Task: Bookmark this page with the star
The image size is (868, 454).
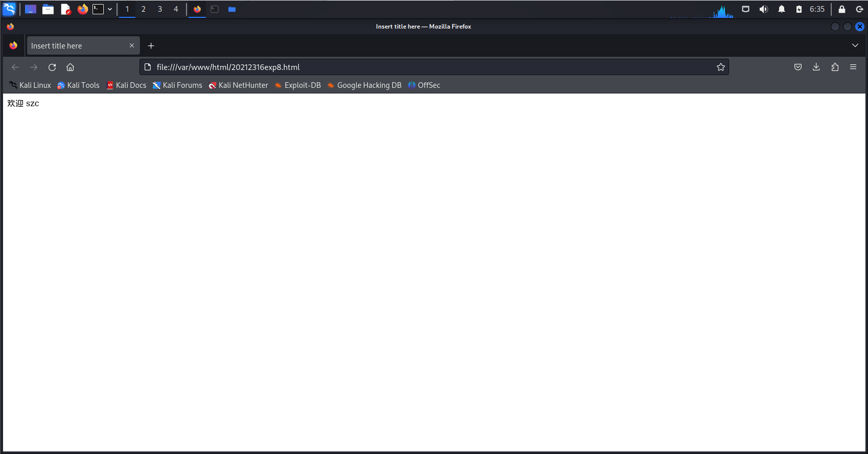Action: click(721, 67)
